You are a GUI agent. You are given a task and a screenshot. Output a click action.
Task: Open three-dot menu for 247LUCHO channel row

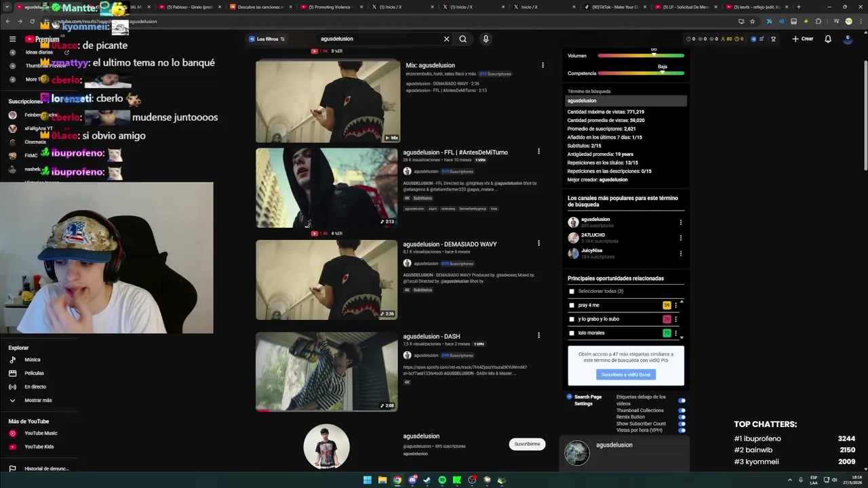(680, 238)
